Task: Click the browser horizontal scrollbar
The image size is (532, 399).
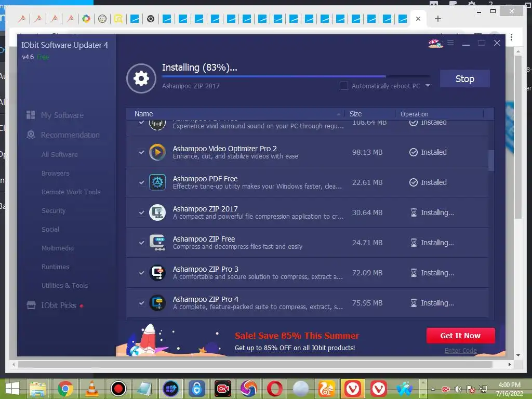Action: click(x=255, y=364)
